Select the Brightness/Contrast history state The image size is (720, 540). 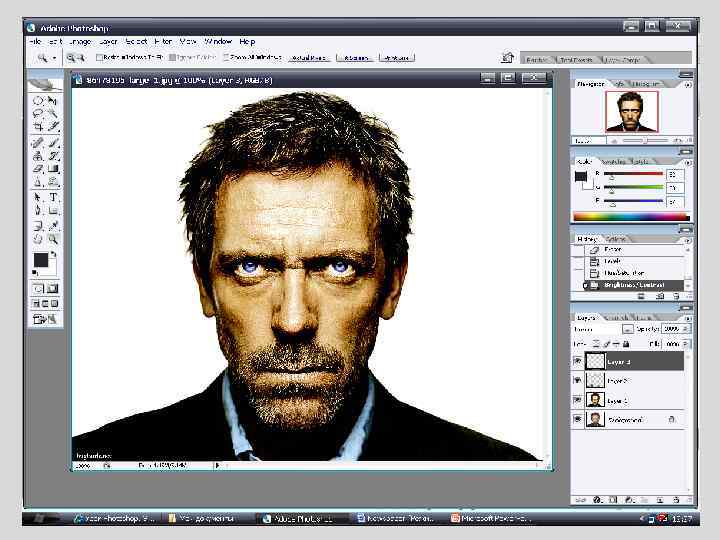(x=634, y=285)
